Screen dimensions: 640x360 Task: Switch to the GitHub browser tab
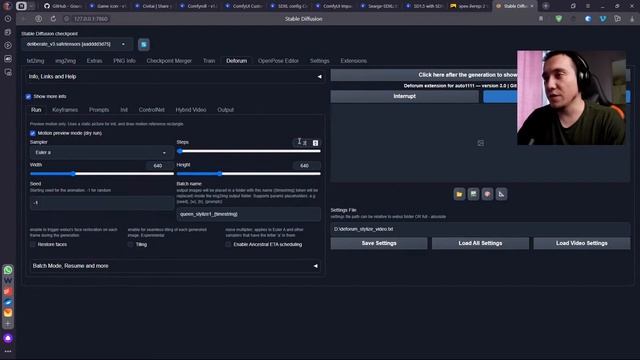click(x=63, y=6)
